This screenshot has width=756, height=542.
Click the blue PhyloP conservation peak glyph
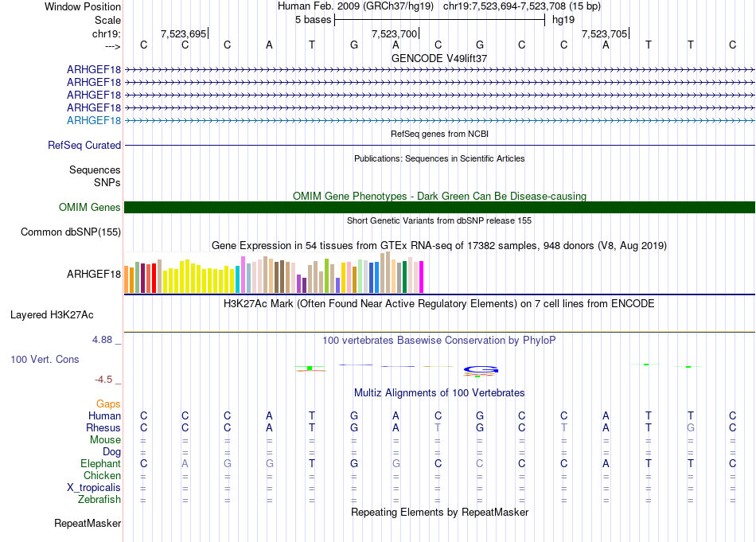click(481, 369)
